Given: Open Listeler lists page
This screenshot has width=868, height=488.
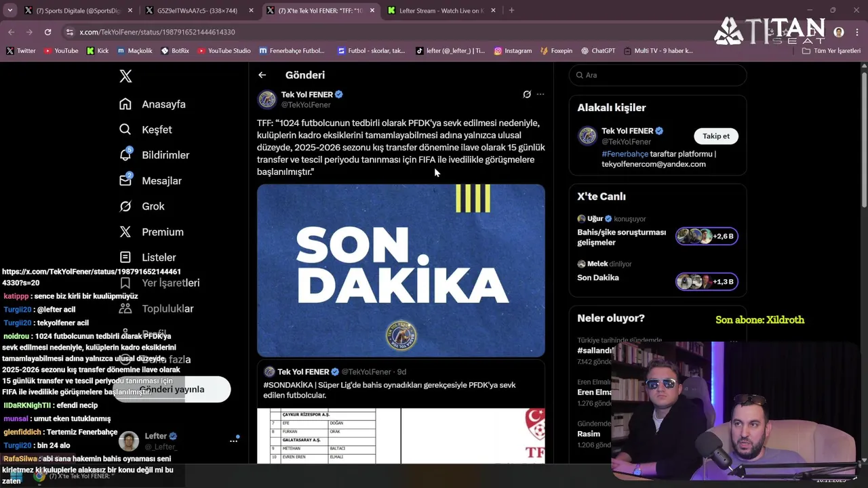Looking at the screenshot, I should [148, 258].
